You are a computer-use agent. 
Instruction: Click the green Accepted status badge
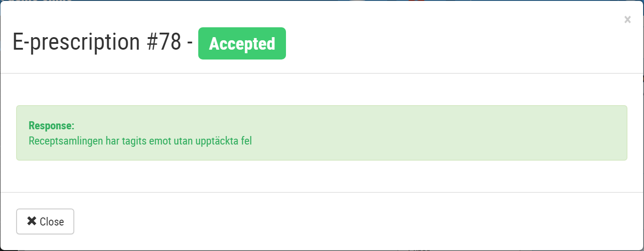pos(242,43)
